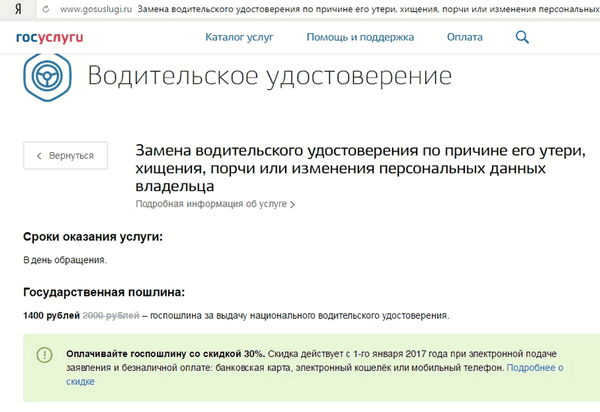Click the Водительское удостоверение heading

pos(270,76)
